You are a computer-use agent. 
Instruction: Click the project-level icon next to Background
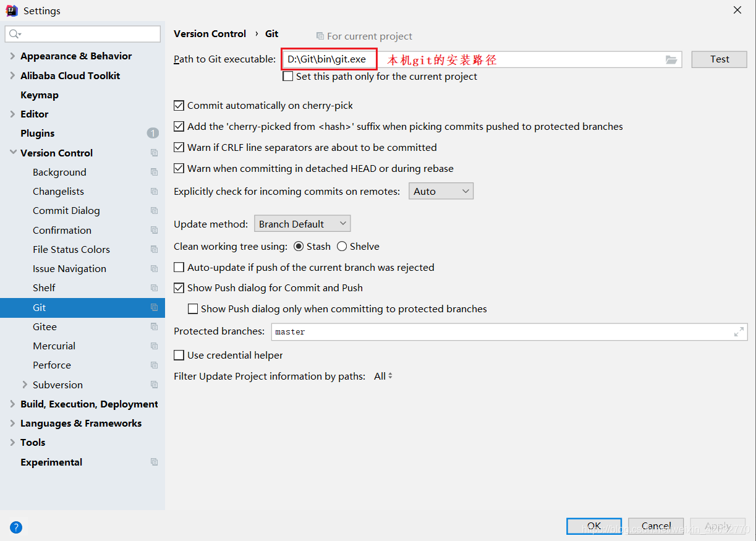pyautogui.click(x=154, y=172)
